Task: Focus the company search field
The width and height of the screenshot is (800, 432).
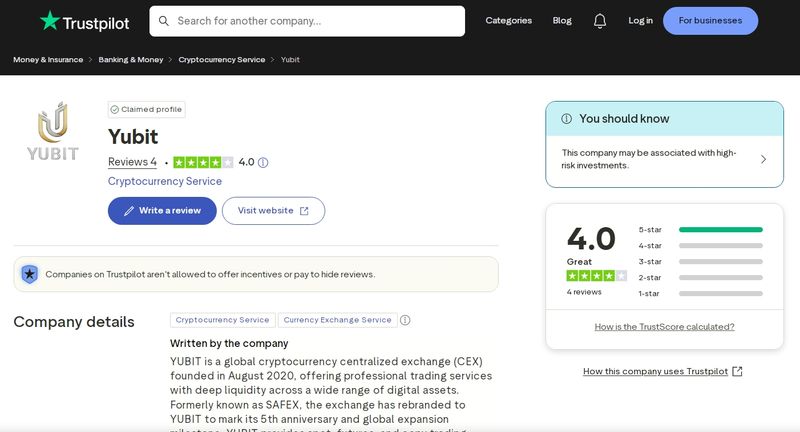Action: coord(307,21)
